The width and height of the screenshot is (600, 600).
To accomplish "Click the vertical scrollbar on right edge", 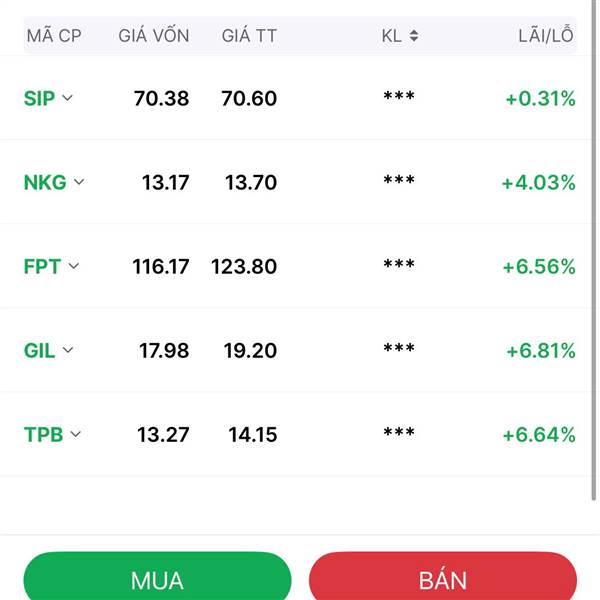I will (x=593, y=250).
